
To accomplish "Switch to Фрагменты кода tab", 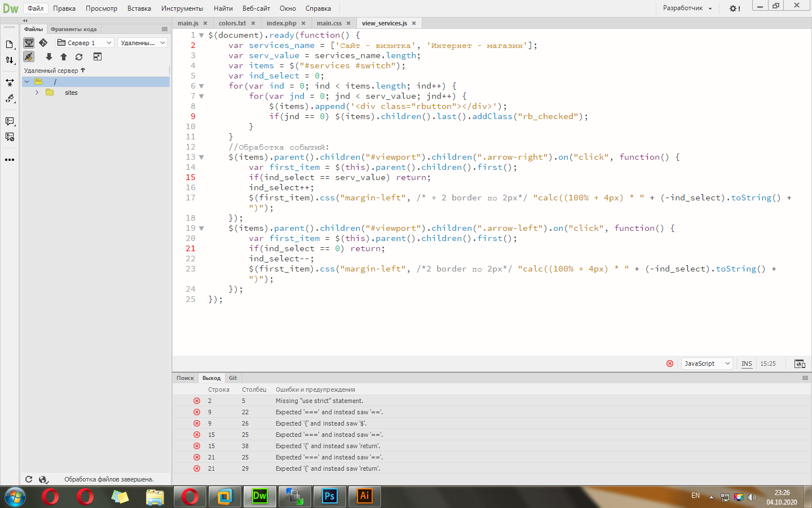I will [73, 29].
